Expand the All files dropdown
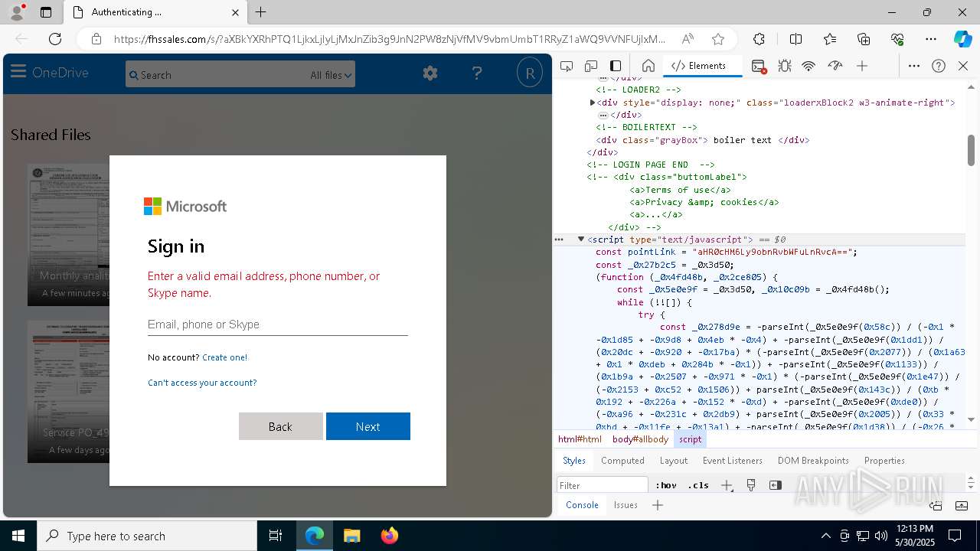This screenshot has width=980, height=551. [x=331, y=75]
